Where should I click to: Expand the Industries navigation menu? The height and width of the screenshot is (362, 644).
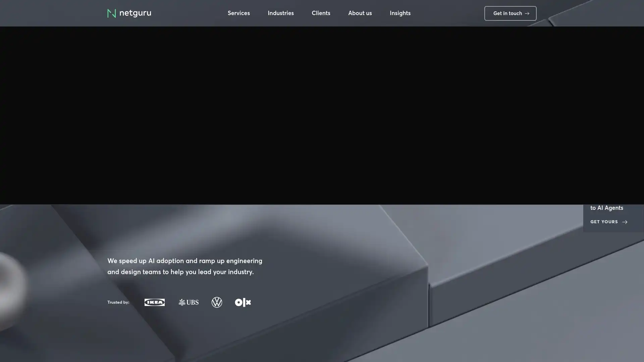[x=280, y=13]
